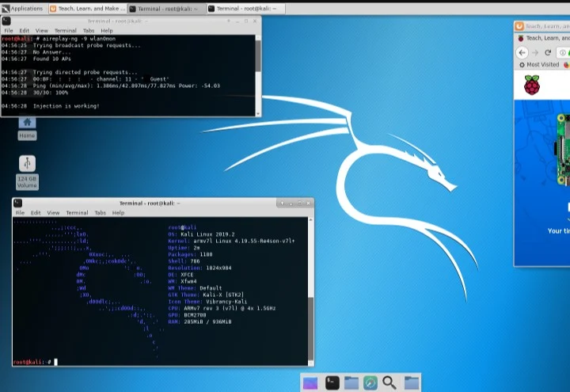
Task: Open the application finder magnifier in the dock
Action: [x=389, y=383]
